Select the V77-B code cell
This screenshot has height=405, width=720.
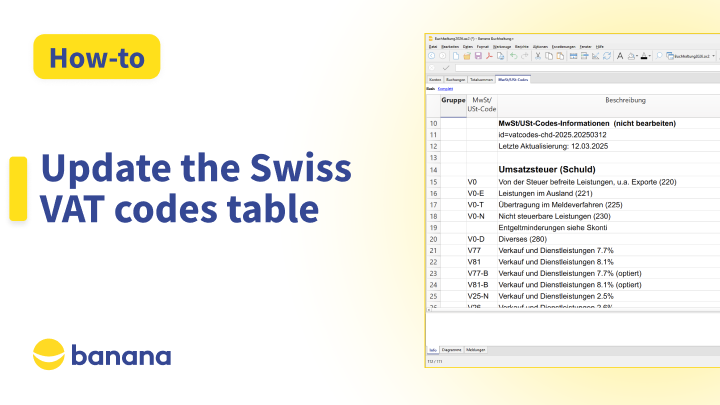click(x=482, y=274)
